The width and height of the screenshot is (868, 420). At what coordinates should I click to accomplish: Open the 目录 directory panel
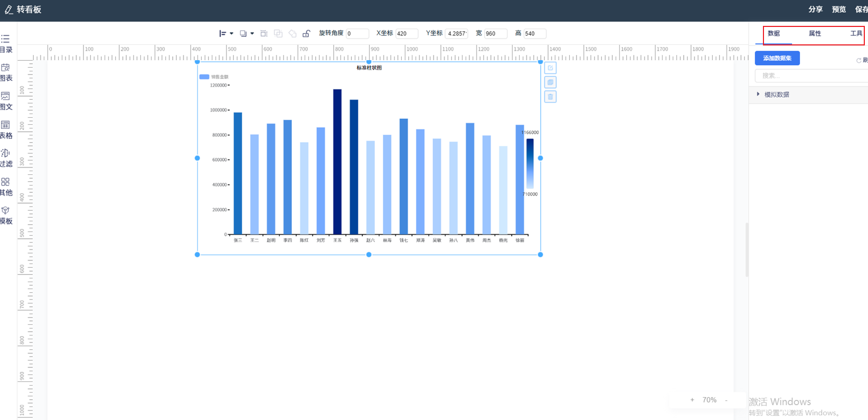[6, 43]
